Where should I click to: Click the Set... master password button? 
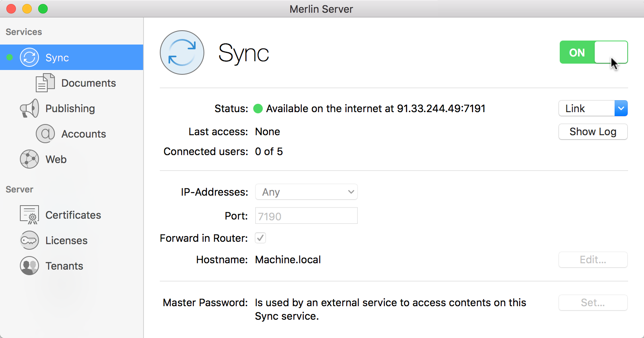593,303
